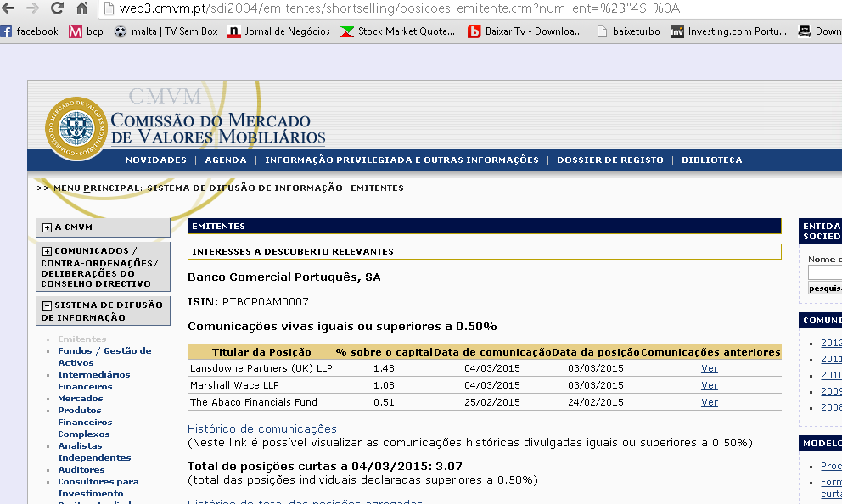842x504 pixels.
Task: Select the Lansdowne Partners (UK) LLP cell
Action: 261,368
